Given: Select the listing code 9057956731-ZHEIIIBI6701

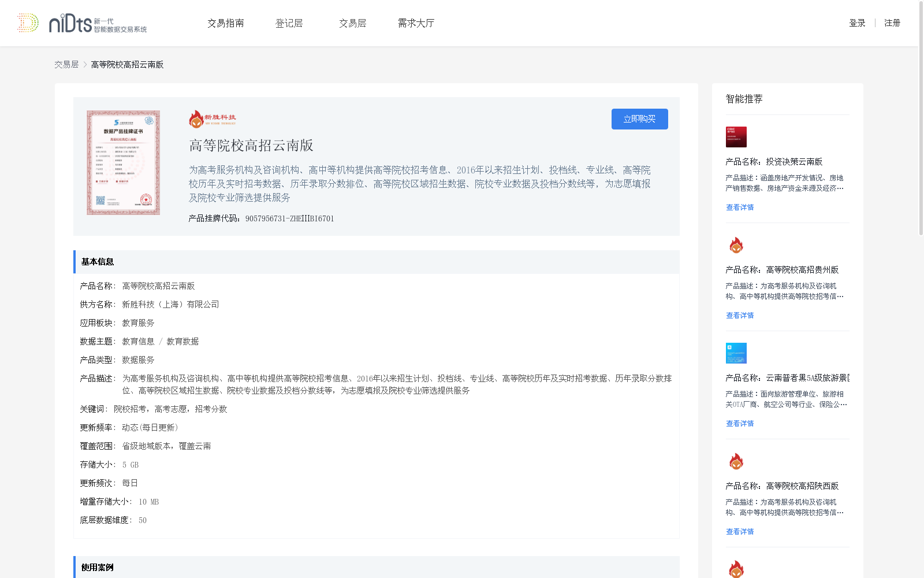Looking at the screenshot, I should pyautogui.click(x=290, y=218).
